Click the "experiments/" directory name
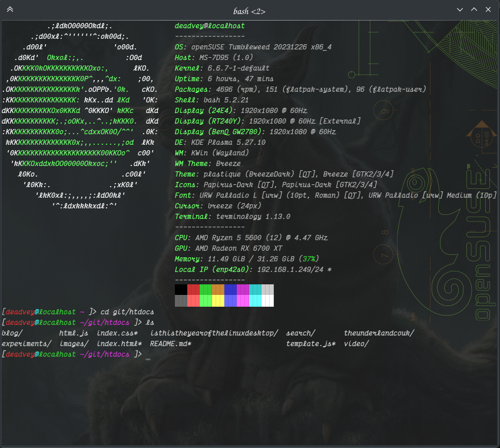Screen dimensions: 500x448 tap(27, 344)
